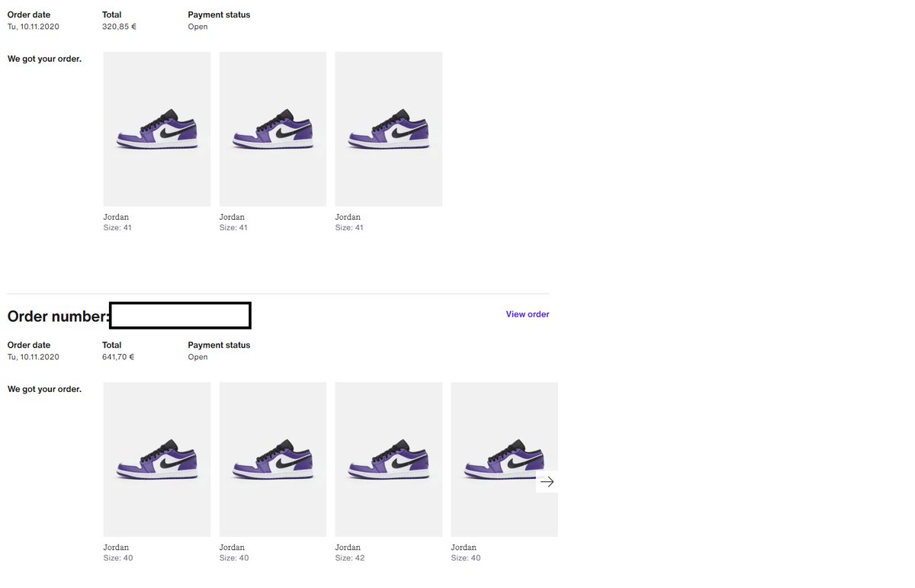Select the second Jordan size 41 shoe image
Screen dimensions: 915x588
coord(272,128)
